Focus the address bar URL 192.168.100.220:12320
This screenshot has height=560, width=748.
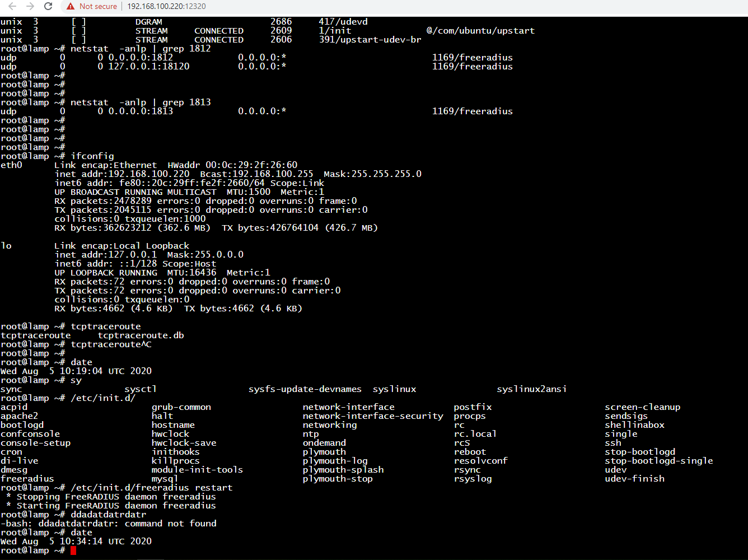[x=166, y=6]
